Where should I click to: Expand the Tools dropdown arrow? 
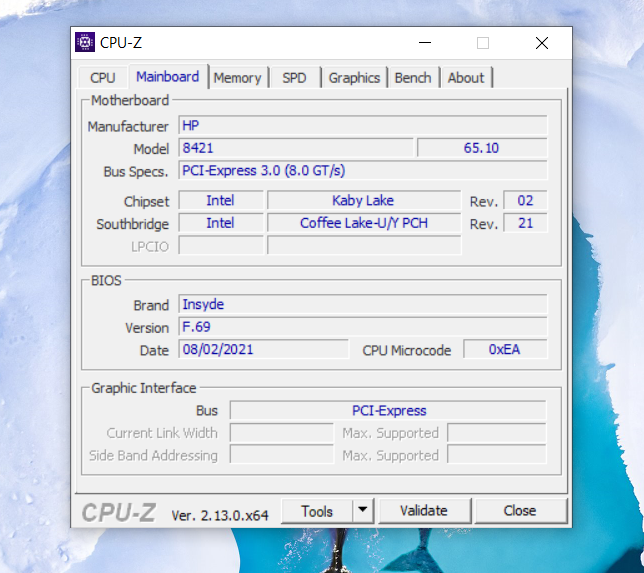coord(362,511)
